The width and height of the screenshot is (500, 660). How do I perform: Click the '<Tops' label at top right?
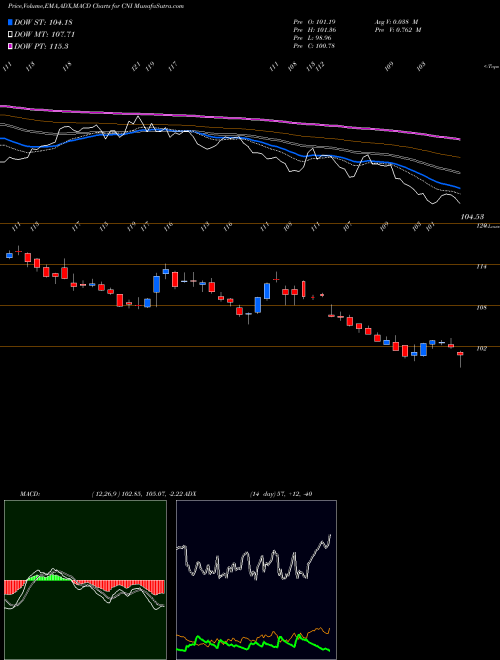click(x=491, y=67)
